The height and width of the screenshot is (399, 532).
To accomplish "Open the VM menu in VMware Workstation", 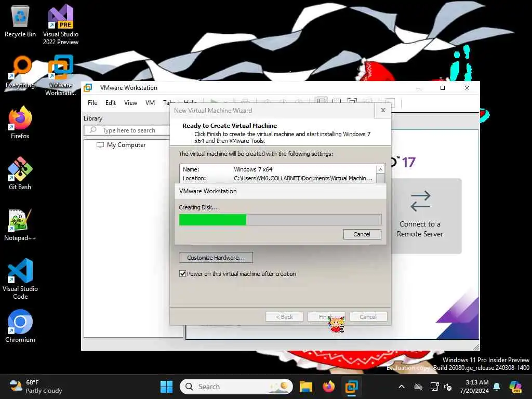I will coord(150,102).
